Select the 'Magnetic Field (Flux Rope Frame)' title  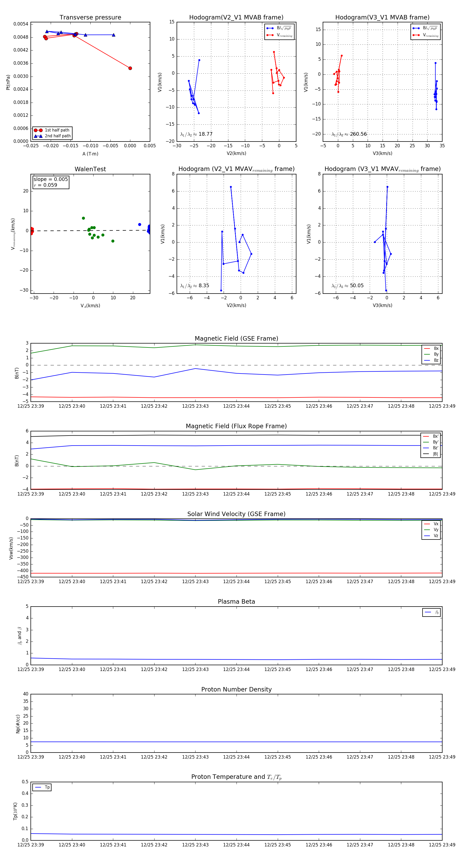(236, 426)
